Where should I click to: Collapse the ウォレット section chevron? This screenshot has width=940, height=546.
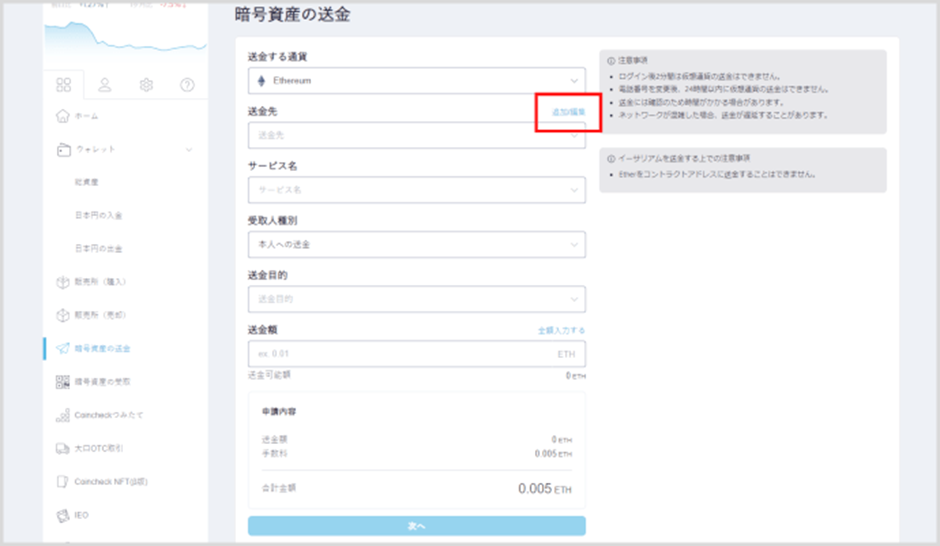(x=190, y=150)
